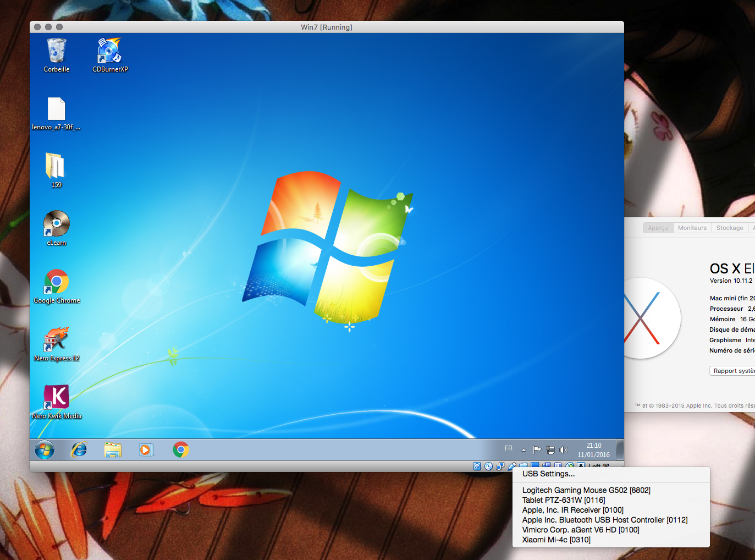Click the FR keyboard language indicator

pos(509,448)
